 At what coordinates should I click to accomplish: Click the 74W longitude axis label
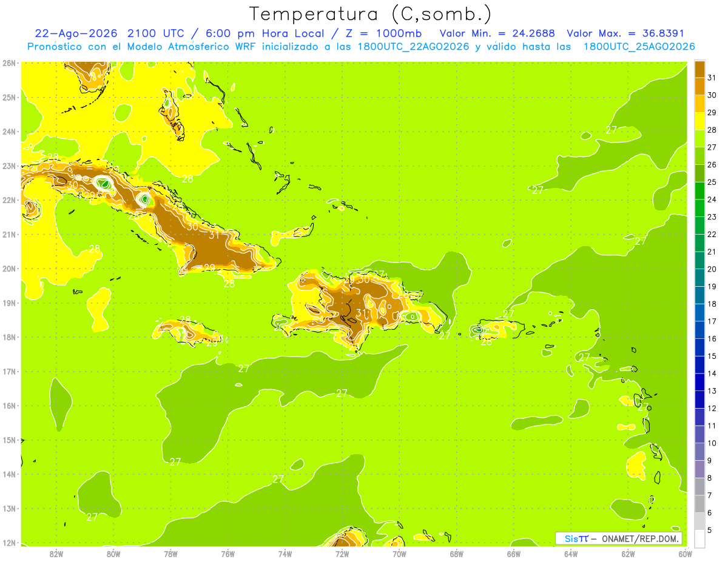[x=285, y=554]
